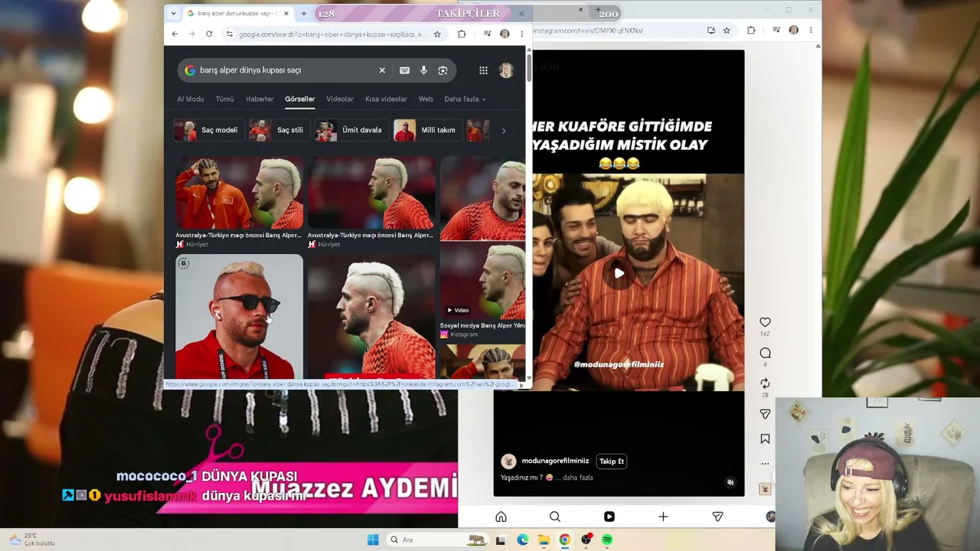This screenshot has width=980, height=551.
Task: Filter images by Ümit davala chip
Action: tap(352, 130)
